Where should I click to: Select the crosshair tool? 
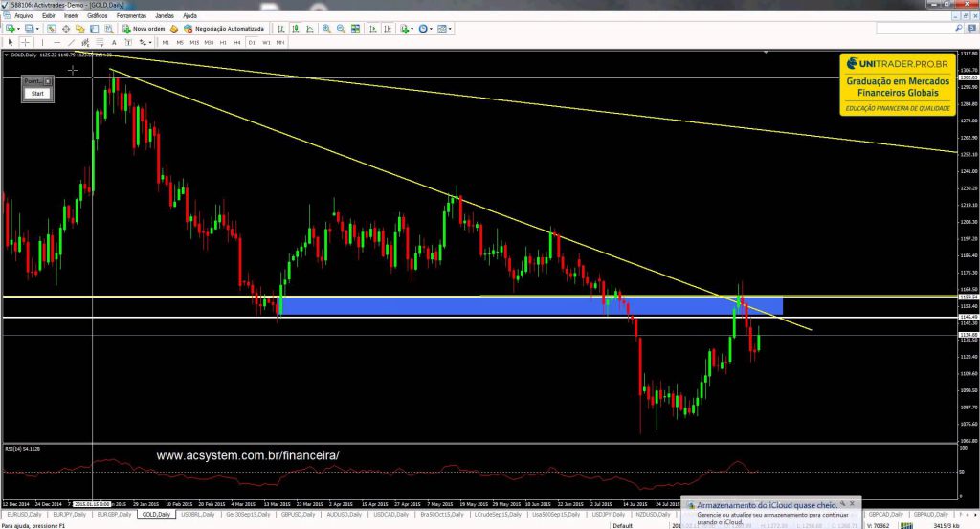click(x=25, y=42)
